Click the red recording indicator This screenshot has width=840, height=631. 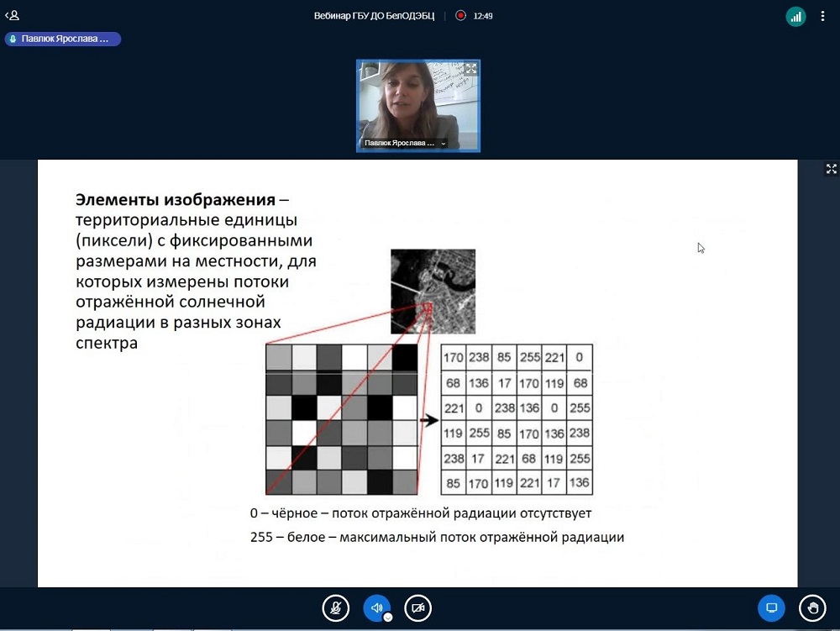460,15
